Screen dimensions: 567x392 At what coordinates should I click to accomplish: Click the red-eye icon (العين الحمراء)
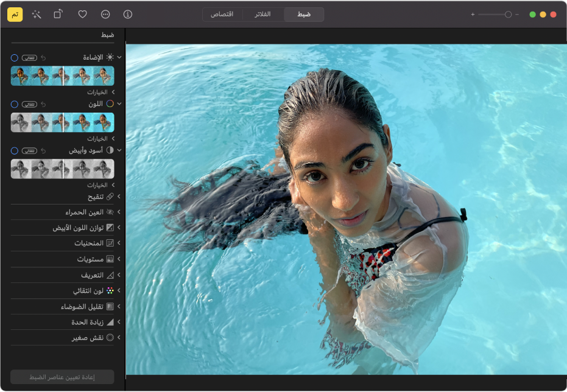(x=110, y=212)
